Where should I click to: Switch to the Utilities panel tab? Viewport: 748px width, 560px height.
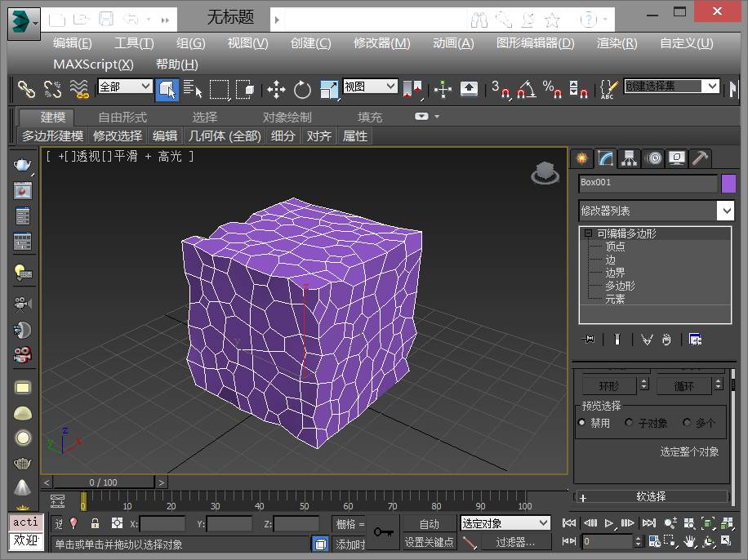pos(700,158)
